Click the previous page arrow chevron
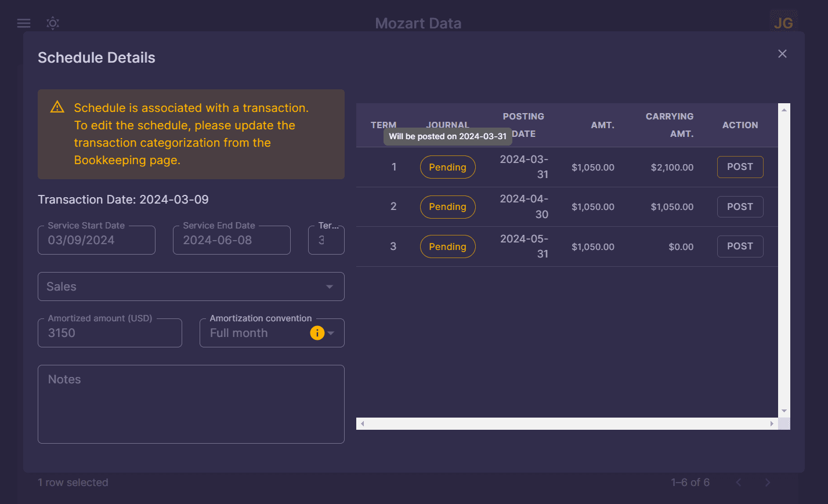Screen dimensions: 828x504 point(739,482)
